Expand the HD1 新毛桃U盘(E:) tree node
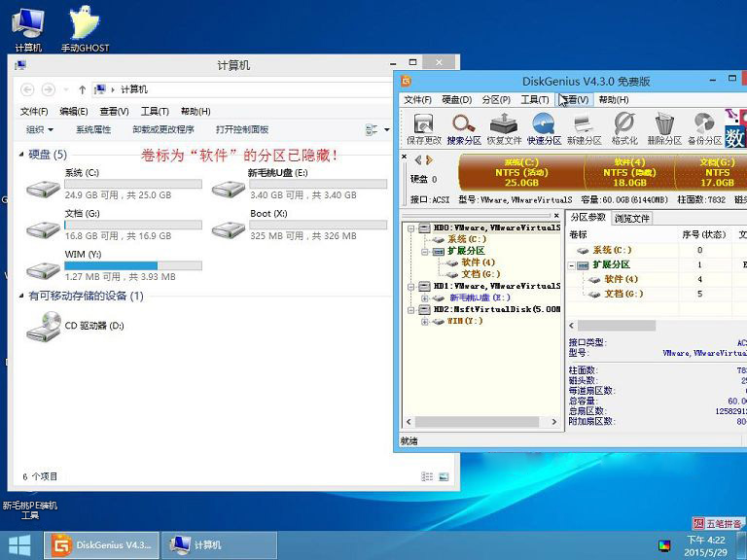This screenshot has width=747, height=560. pyautogui.click(x=425, y=297)
